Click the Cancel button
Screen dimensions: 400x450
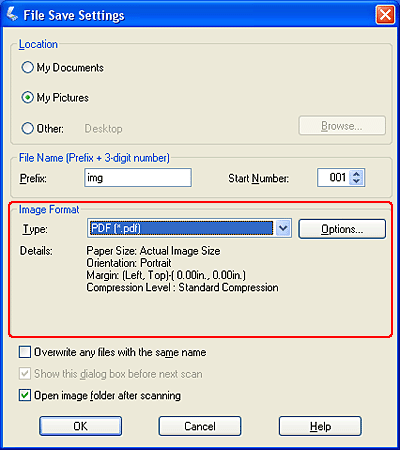200,426
